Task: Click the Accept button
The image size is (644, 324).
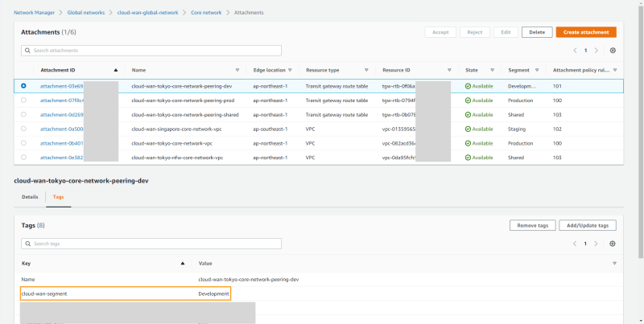Action: pyautogui.click(x=440, y=32)
